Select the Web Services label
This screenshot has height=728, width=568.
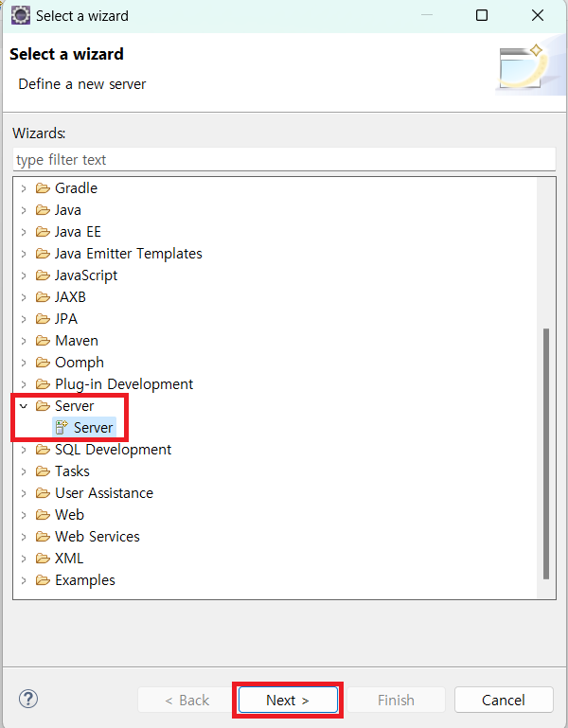click(x=98, y=537)
